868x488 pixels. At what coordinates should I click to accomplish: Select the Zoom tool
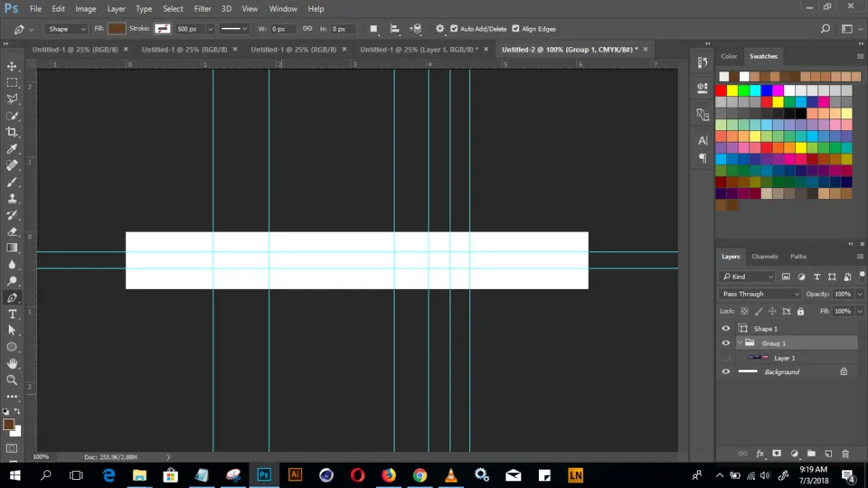click(x=12, y=380)
